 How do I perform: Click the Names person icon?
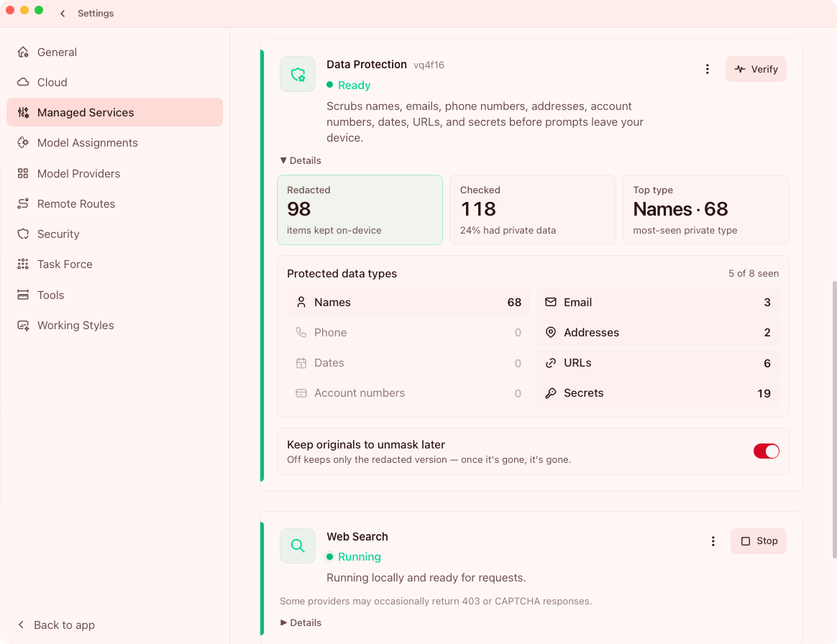(x=301, y=302)
